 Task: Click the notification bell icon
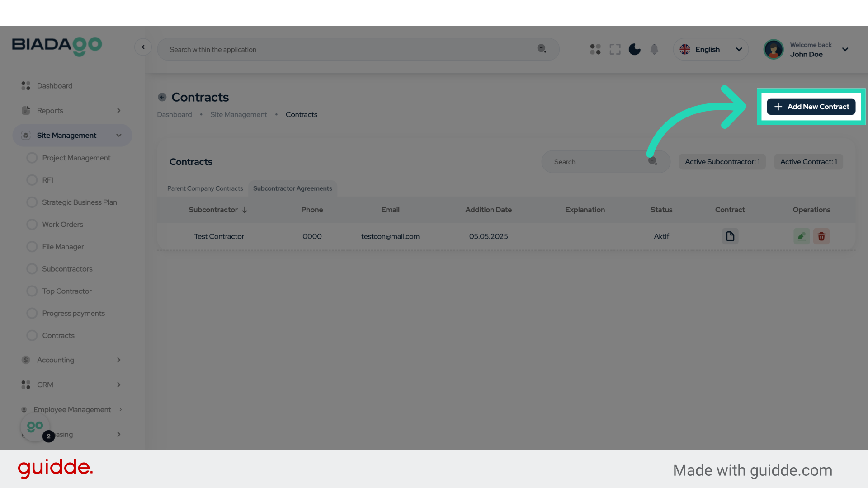point(654,49)
